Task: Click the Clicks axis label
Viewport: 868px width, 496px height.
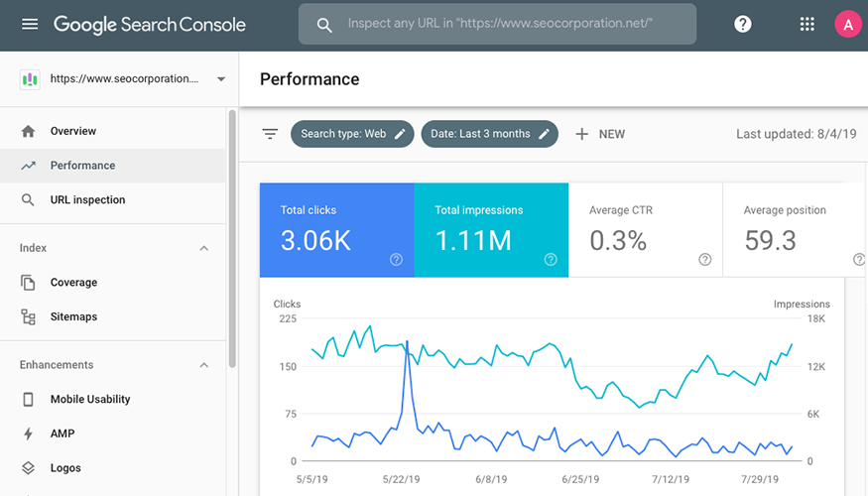Action: click(x=287, y=304)
